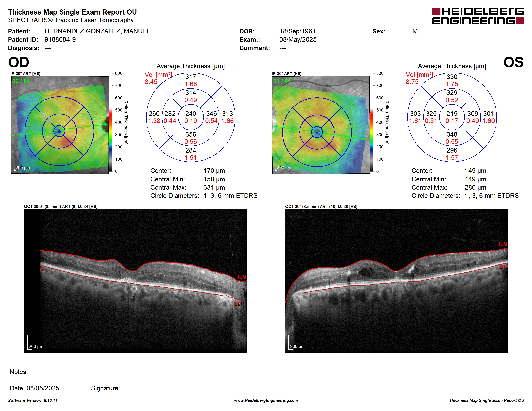Click OD total volume value 8.45

(151, 82)
